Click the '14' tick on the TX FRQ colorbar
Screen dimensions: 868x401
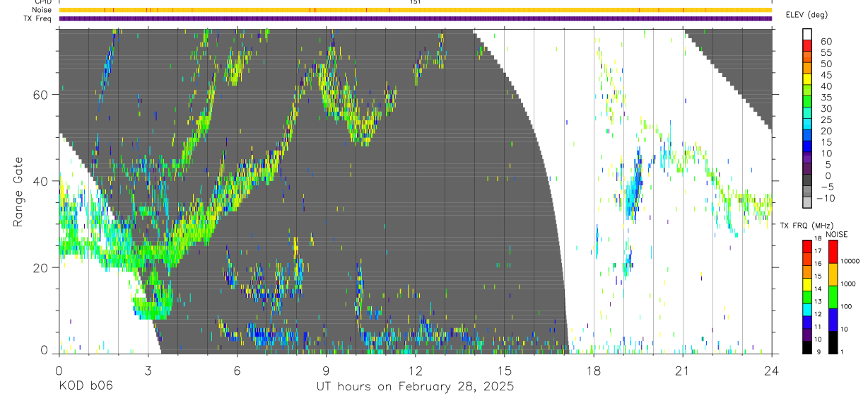(x=818, y=289)
